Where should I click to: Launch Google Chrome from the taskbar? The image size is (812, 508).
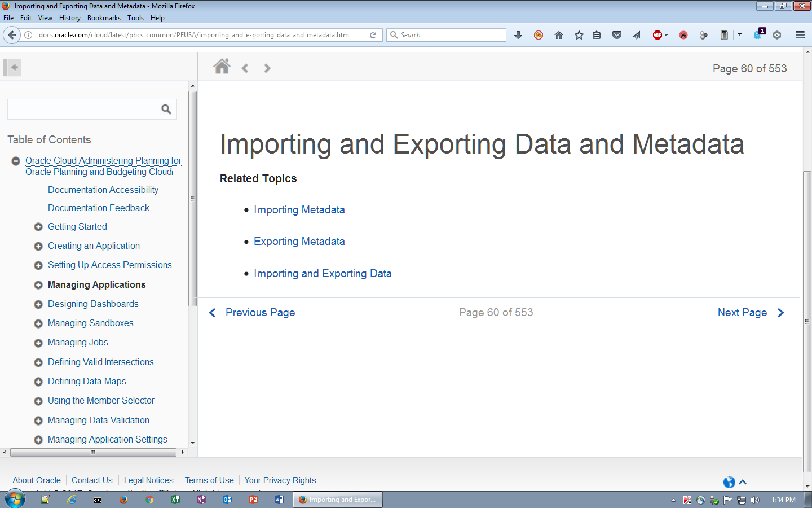[x=149, y=500]
